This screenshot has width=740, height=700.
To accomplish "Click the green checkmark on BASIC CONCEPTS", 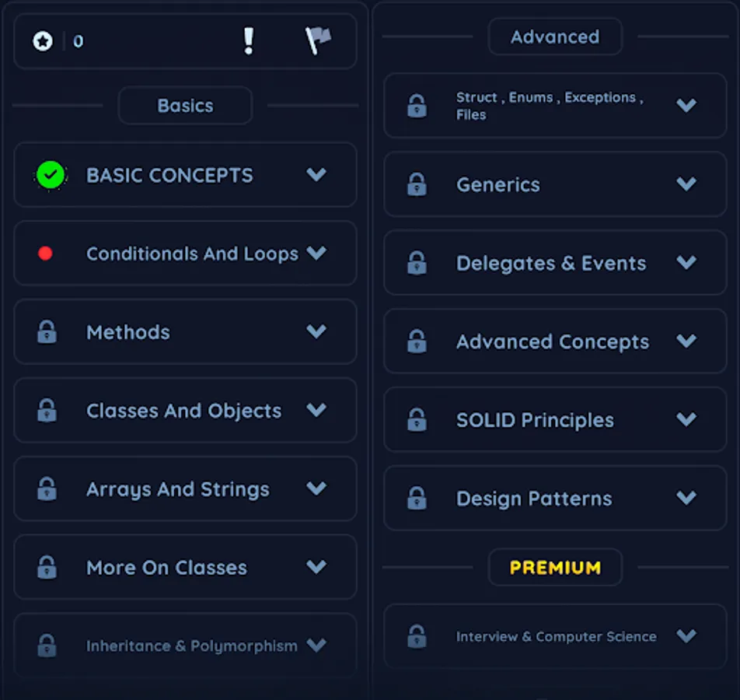I will coord(50,175).
